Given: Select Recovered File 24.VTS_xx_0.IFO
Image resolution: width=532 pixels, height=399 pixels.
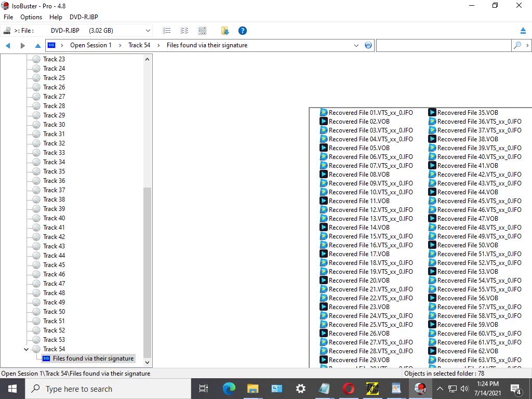Looking at the screenshot, I should (370, 315).
